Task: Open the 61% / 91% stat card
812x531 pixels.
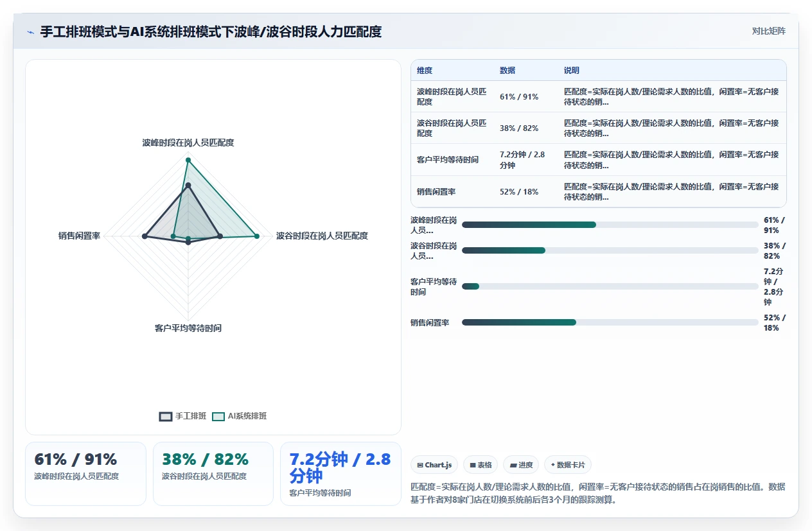Action: click(85, 474)
